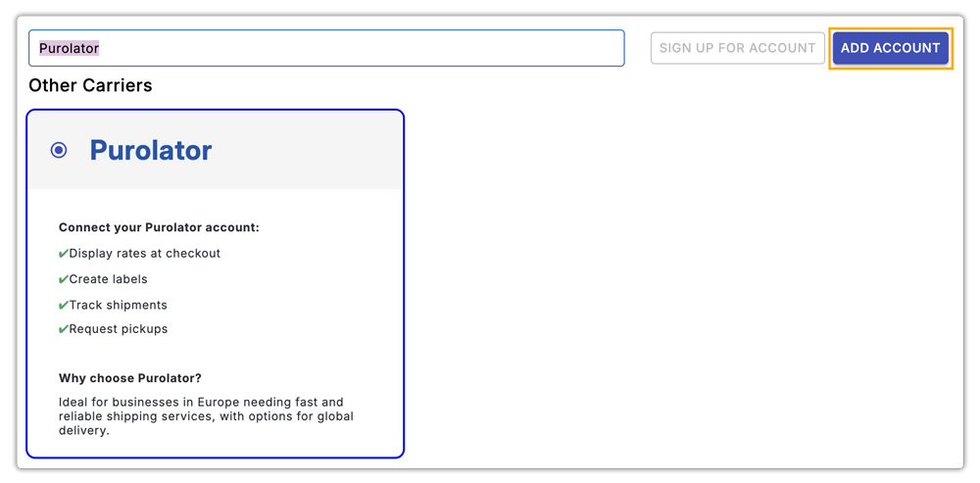
Task: Click the Purolator carrier title
Action: [151, 150]
